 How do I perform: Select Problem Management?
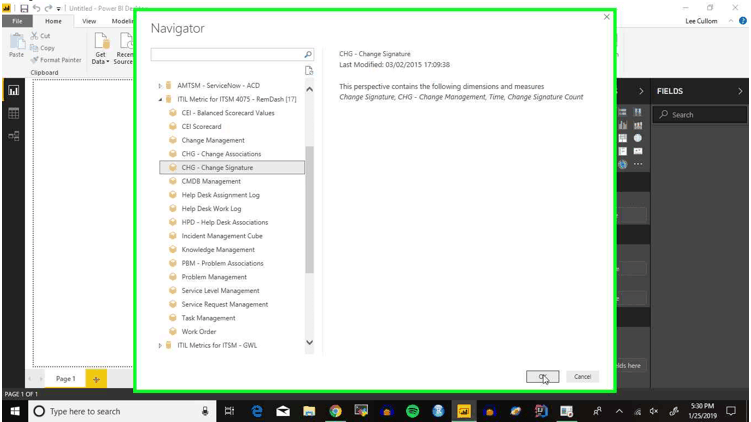[214, 277]
